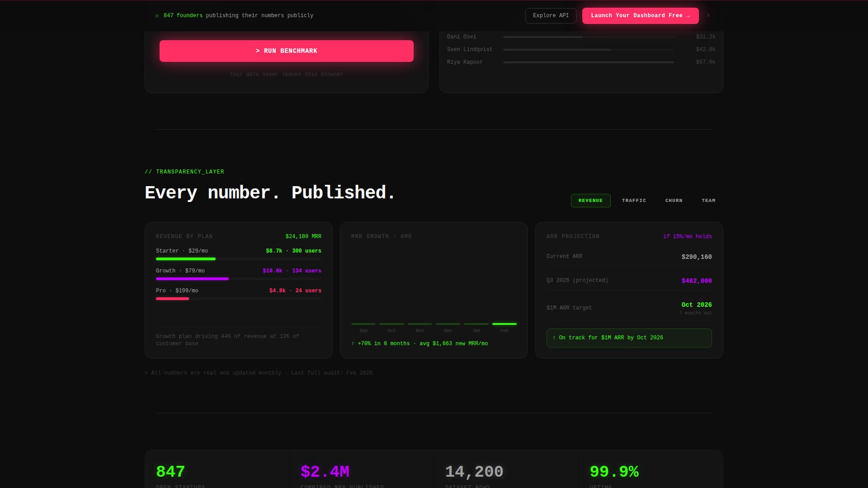The height and width of the screenshot is (488, 868).
Task: Click the Feb bar in MRR growth chart
Action: click(504, 324)
